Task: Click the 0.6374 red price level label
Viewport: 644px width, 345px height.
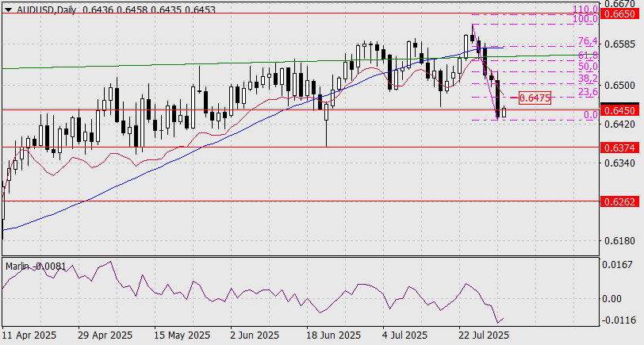Action: coord(619,148)
